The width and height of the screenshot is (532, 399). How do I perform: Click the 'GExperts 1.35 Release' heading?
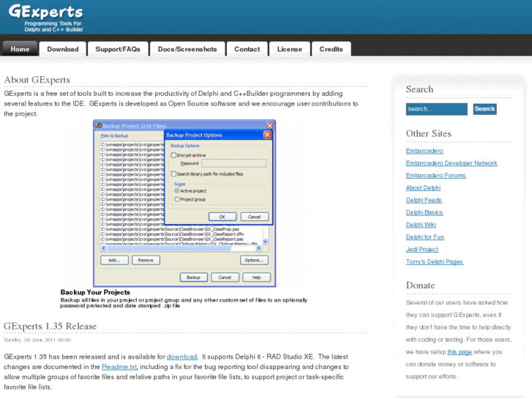pyautogui.click(x=50, y=326)
